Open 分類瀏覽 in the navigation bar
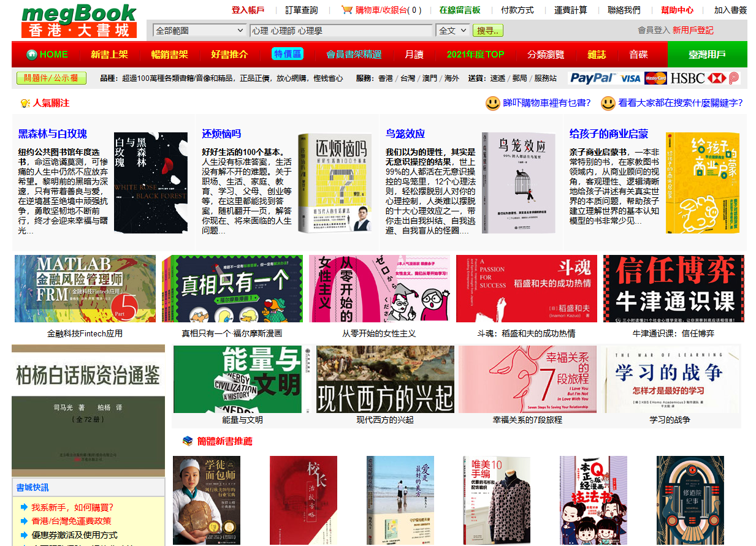This screenshot has height=546, width=756. point(546,55)
